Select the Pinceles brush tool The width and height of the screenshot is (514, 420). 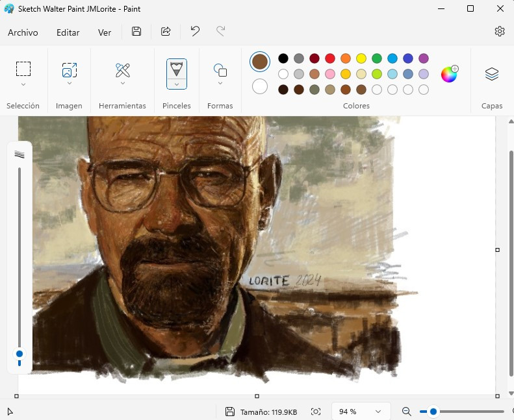[177, 69]
